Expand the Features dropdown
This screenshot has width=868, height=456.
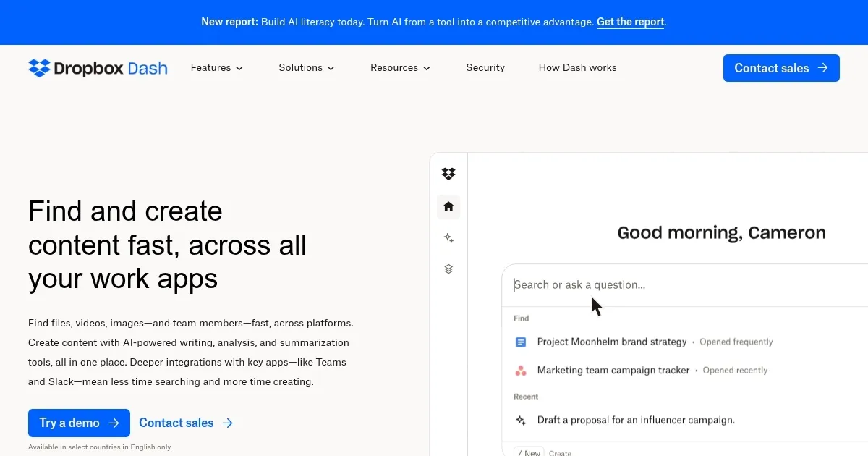(216, 67)
